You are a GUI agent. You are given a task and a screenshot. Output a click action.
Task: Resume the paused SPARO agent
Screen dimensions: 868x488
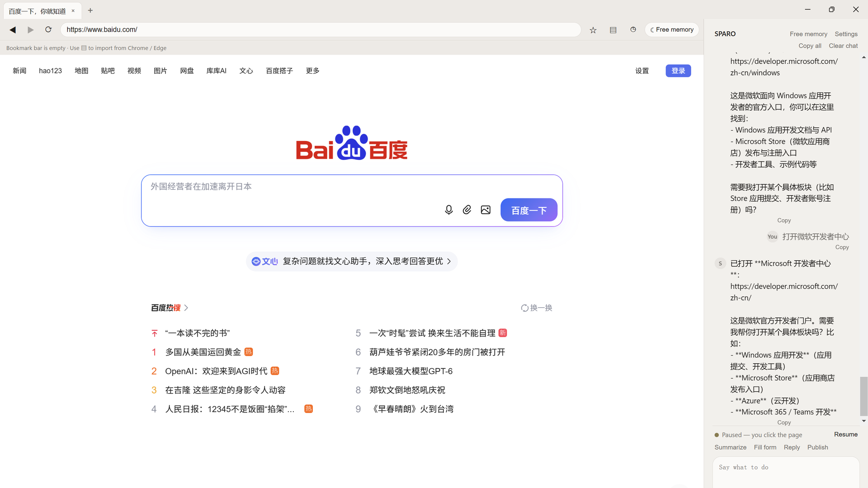(846, 434)
